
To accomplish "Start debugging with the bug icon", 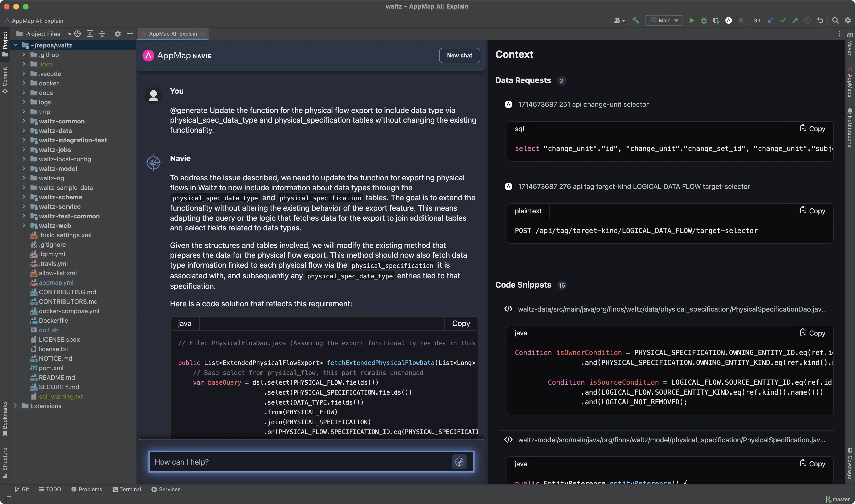I will pos(704,21).
